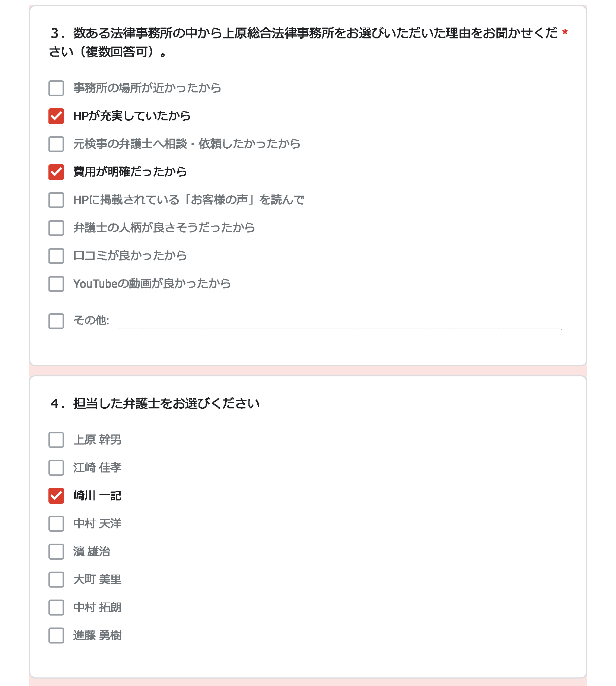Check 事務所の場所が近かったから option

[56, 88]
